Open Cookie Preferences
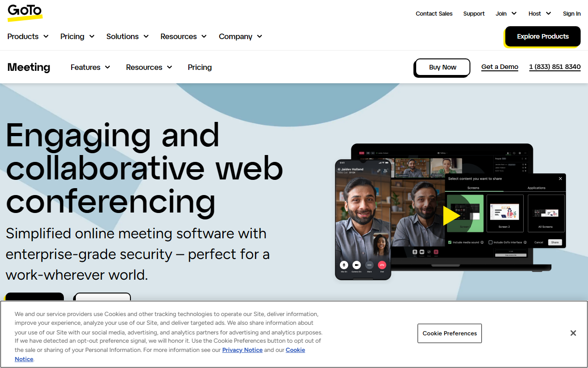This screenshot has height=368, width=588. [450, 333]
